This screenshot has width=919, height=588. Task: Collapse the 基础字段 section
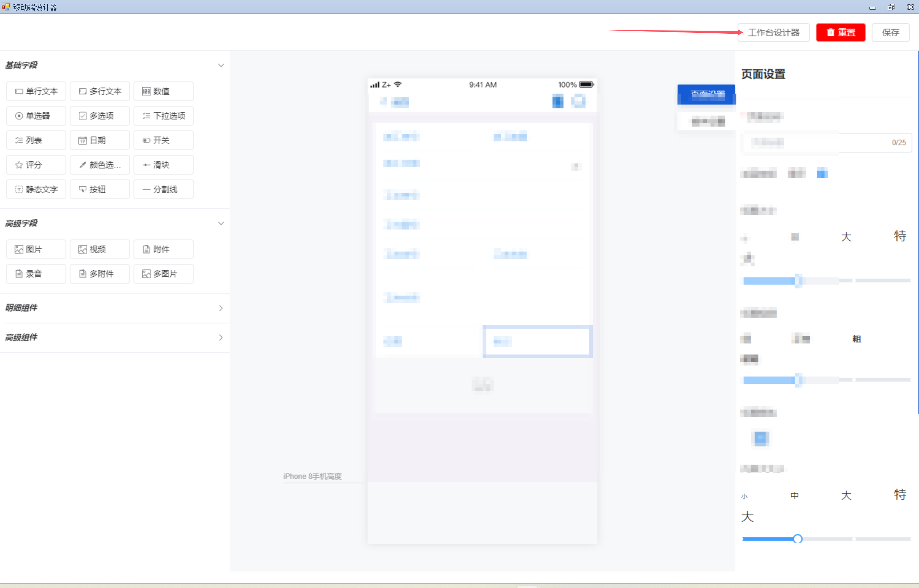[221, 65]
